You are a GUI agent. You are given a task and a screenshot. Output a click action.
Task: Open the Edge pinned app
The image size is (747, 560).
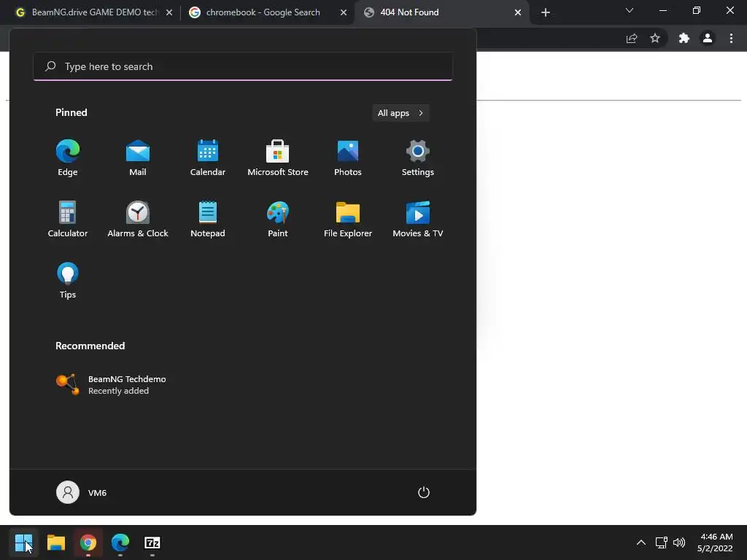pos(68,158)
